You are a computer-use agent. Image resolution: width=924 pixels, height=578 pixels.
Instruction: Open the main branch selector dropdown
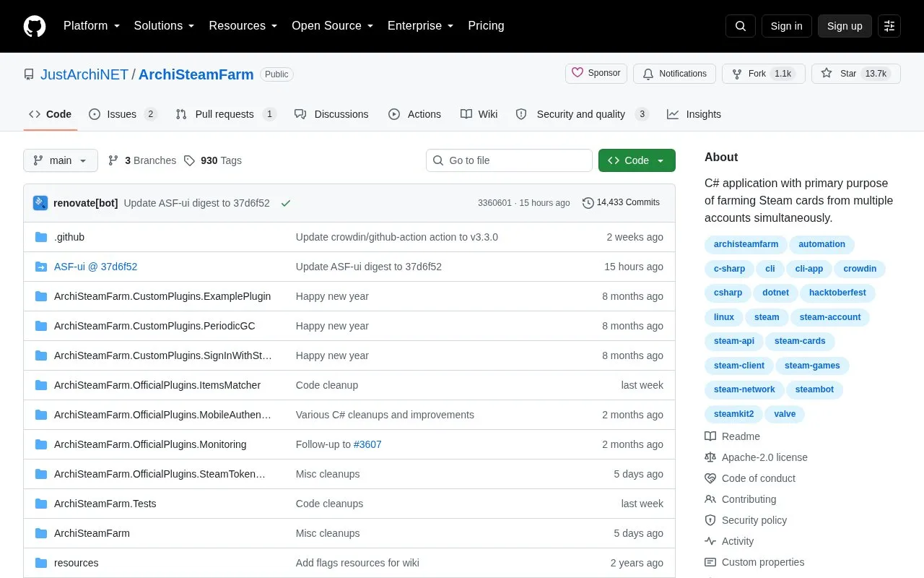coord(61,160)
